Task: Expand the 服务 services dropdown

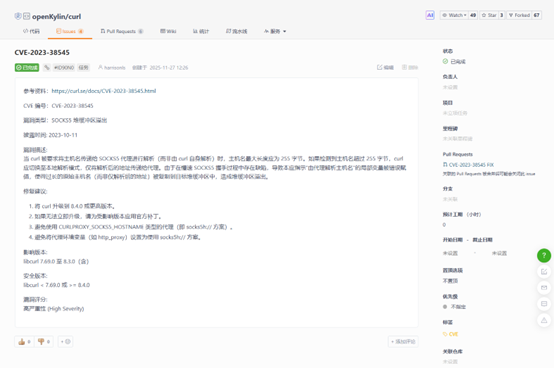Action: click(275, 31)
